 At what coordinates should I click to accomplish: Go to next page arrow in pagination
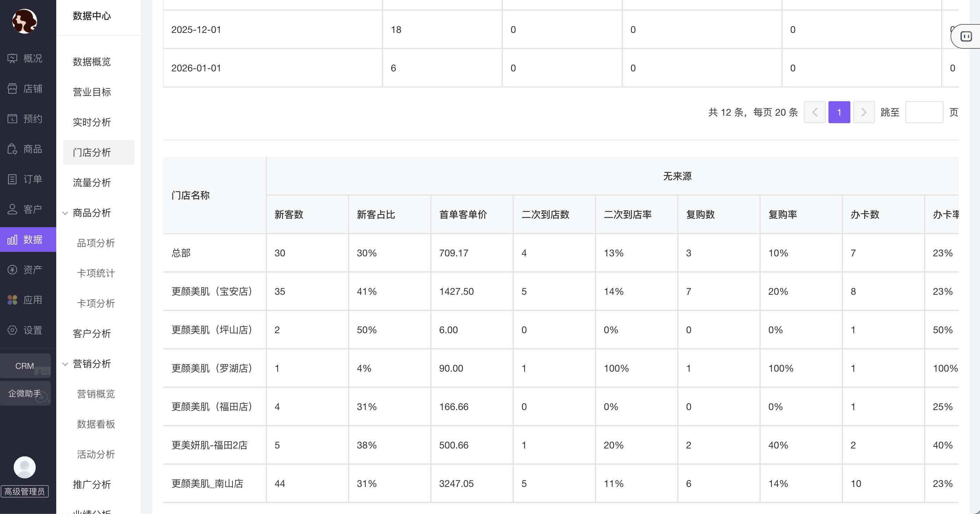(x=864, y=112)
